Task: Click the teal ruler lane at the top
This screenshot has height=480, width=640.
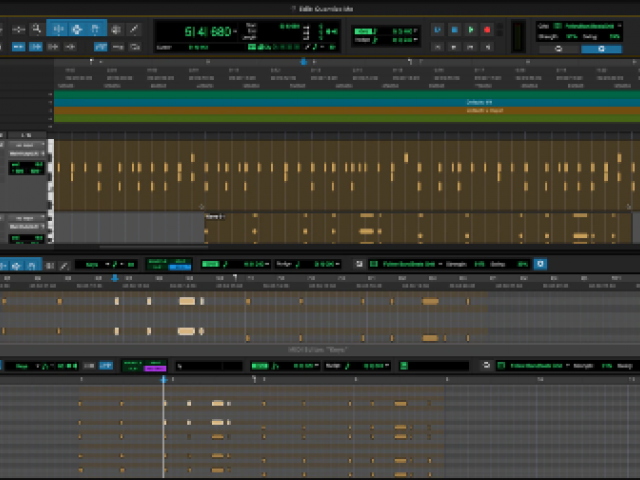Action: pos(347,94)
